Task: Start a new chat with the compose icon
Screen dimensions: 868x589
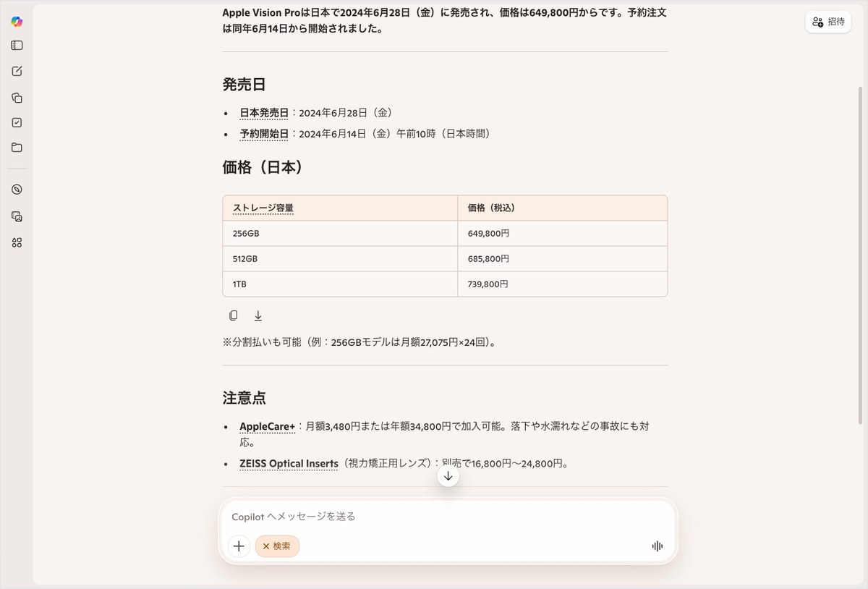Action: [17, 71]
